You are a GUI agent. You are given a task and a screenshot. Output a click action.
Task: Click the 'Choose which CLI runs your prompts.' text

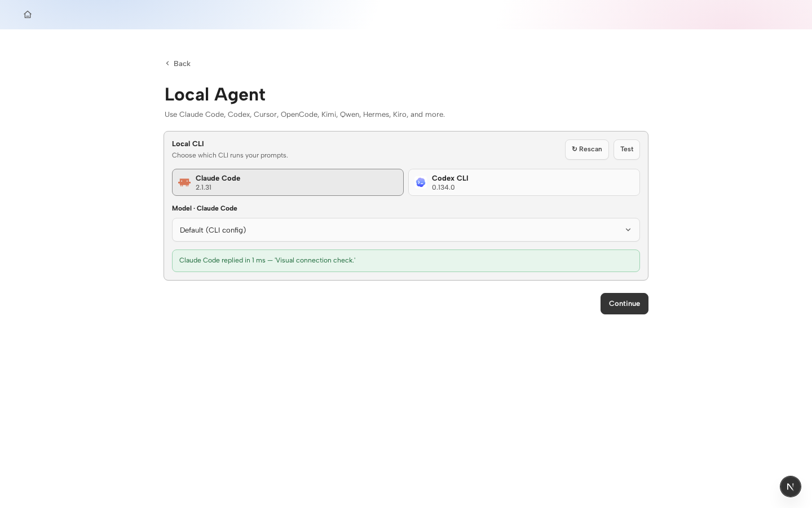click(230, 155)
